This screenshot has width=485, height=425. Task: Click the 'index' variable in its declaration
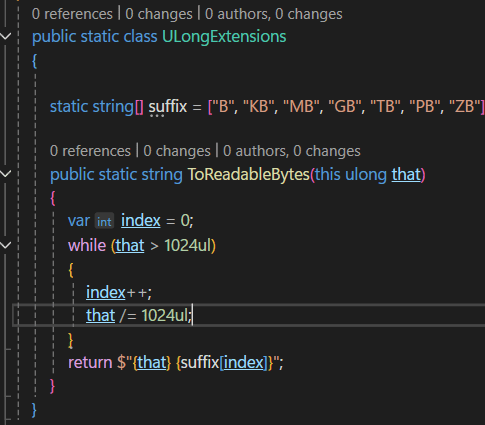pyautogui.click(x=141, y=221)
